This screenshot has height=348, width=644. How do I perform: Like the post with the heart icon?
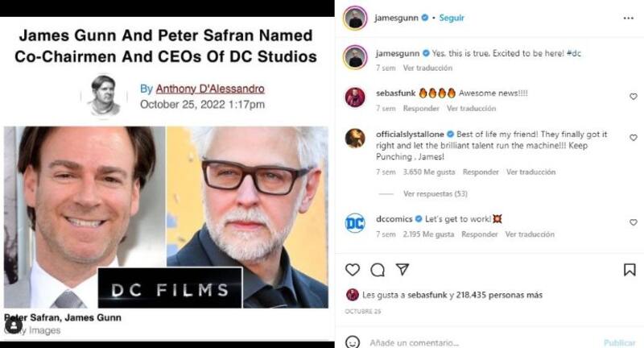tap(353, 270)
